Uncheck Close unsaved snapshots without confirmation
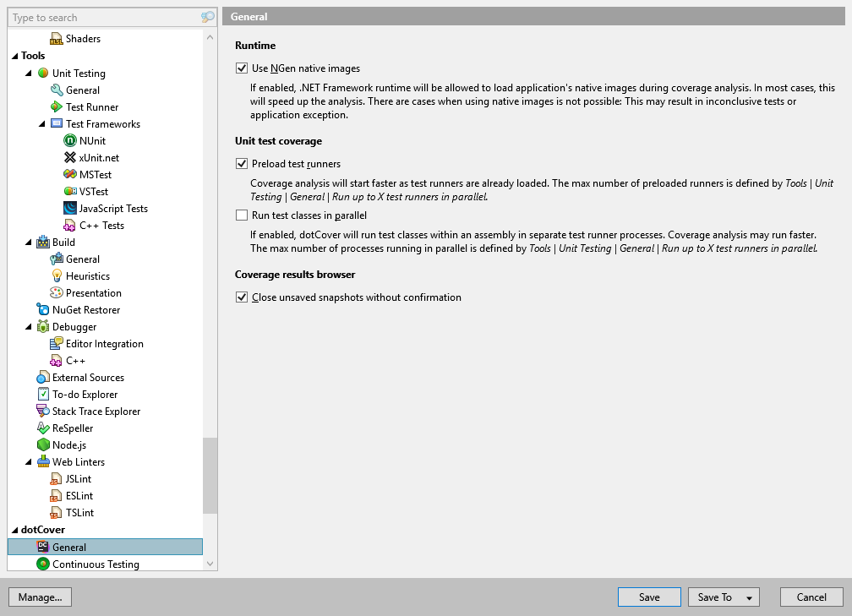Screen dimensions: 852x616 pyautogui.click(x=241, y=297)
